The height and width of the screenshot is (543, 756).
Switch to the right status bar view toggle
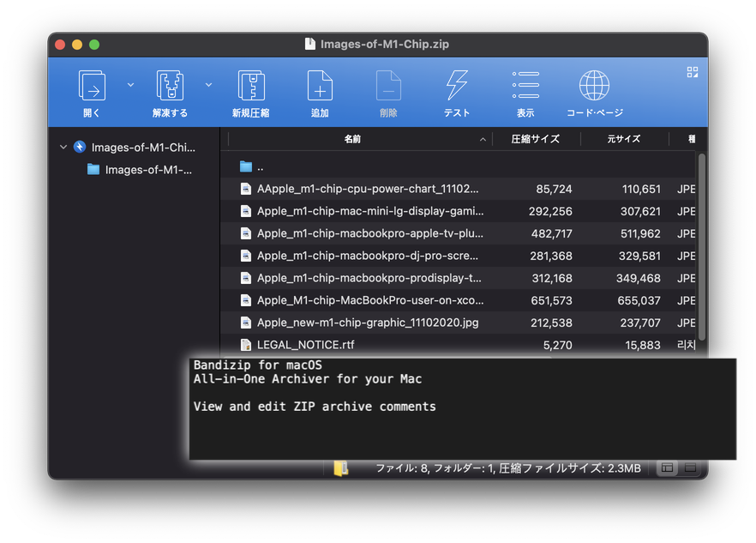[691, 468]
